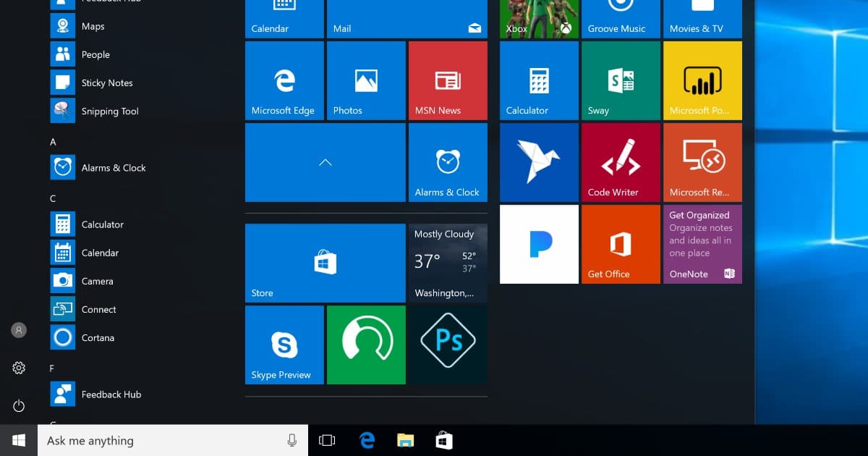The image size is (868, 456).
Task: Open the Skype Preview tile
Action: click(x=284, y=345)
